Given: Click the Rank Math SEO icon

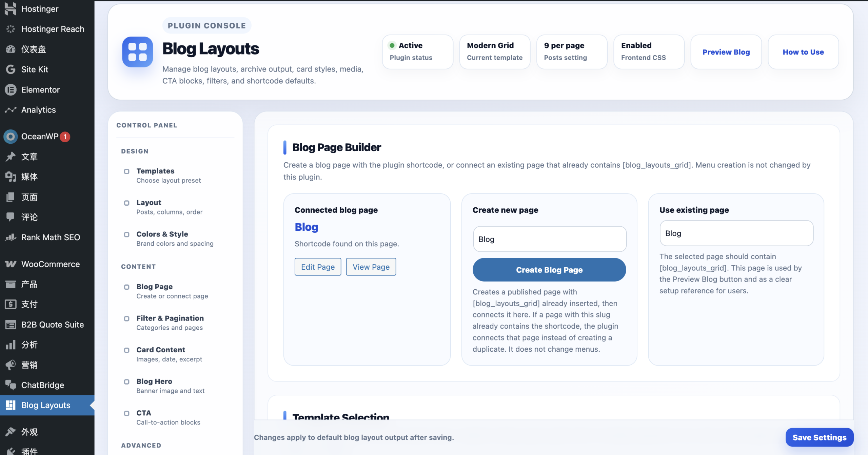Looking at the screenshot, I should [x=11, y=237].
